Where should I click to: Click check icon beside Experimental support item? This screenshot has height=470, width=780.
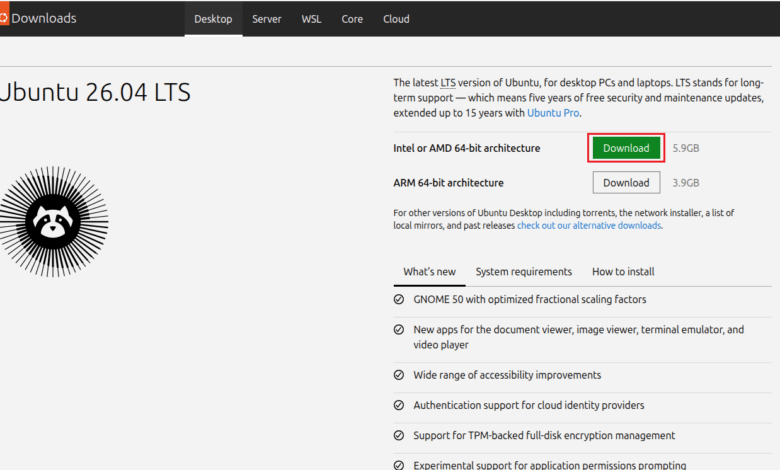pyautogui.click(x=399, y=466)
